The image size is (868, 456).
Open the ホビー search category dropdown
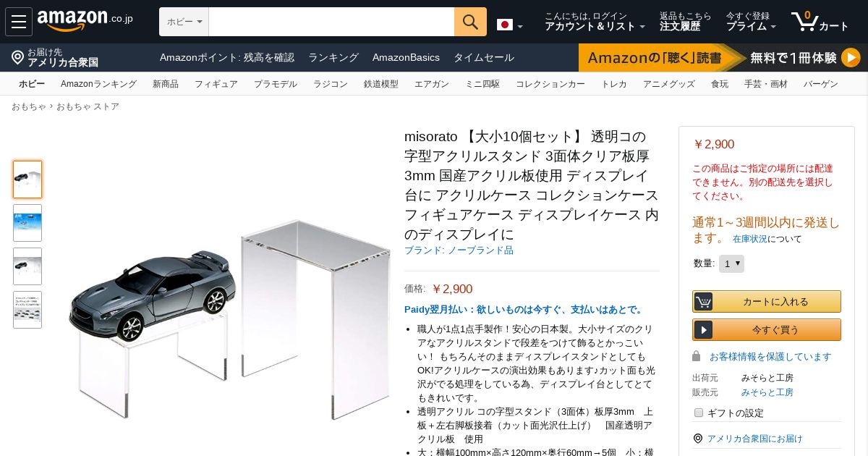184,22
